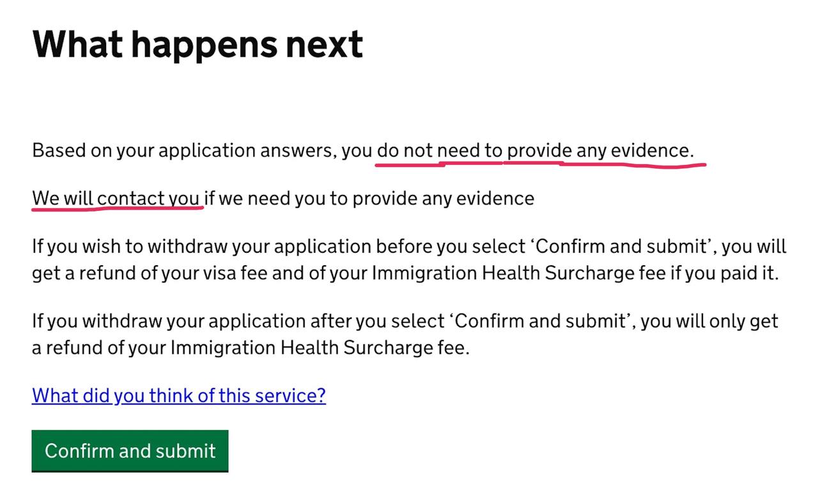
Task: Click the underlined We will contact you text
Action: tap(117, 199)
